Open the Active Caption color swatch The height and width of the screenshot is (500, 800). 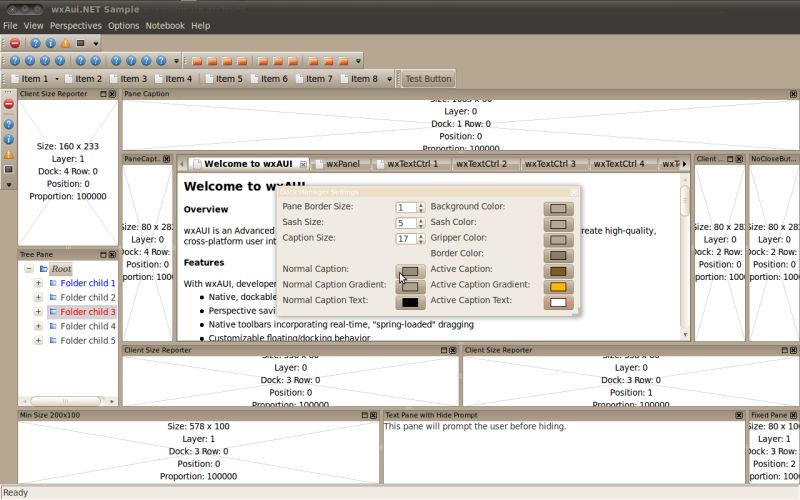(x=558, y=271)
